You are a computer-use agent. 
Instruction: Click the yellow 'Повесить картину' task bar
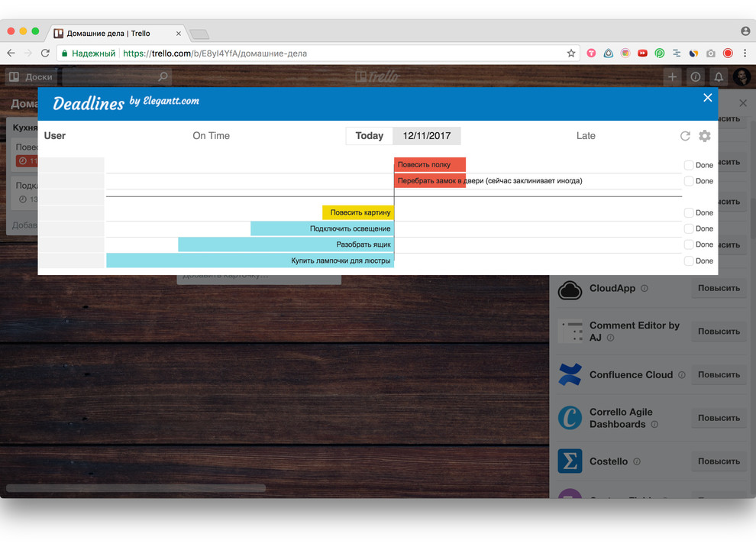click(359, 212)
